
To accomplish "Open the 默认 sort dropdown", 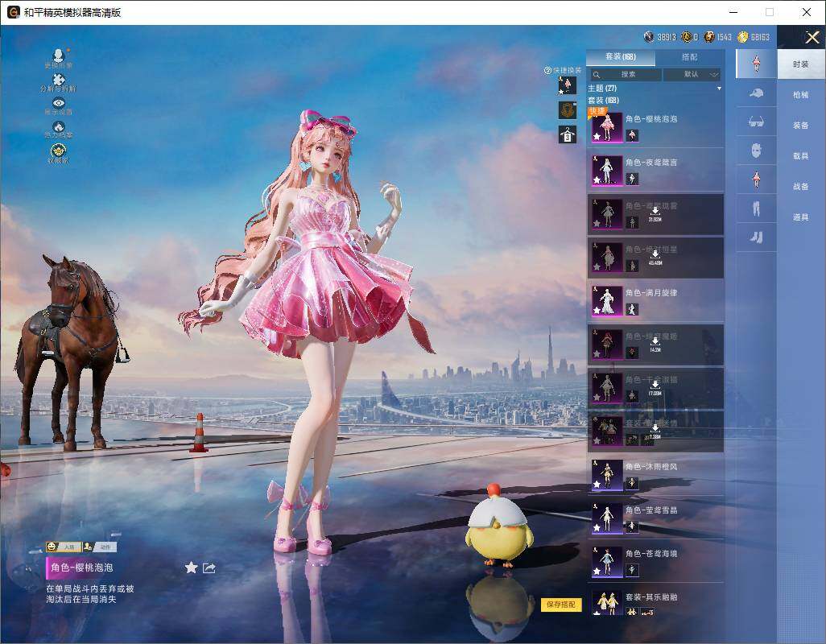I will 692,74.
